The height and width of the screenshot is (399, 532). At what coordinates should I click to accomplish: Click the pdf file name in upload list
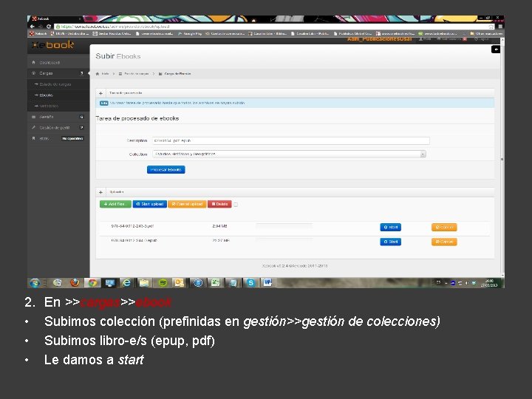[x=133, y=226]
